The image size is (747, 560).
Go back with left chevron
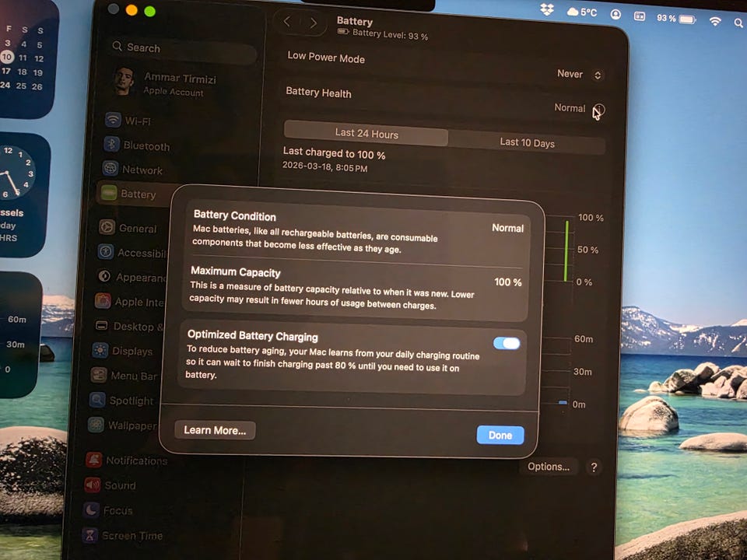(287, 21)
